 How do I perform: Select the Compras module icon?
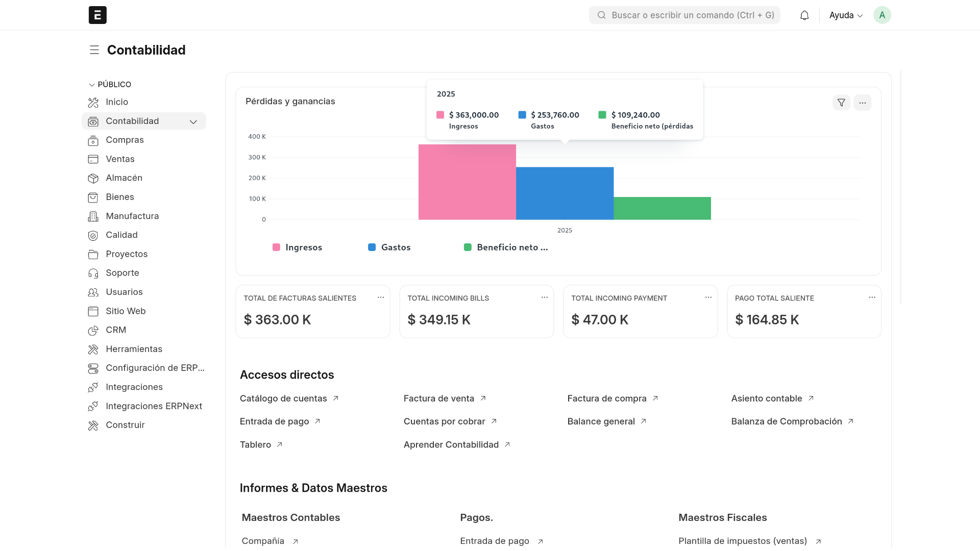coord(93,140)
